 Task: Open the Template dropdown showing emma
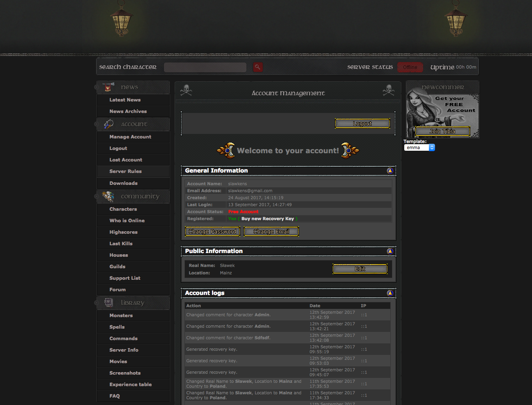(417, 147)
